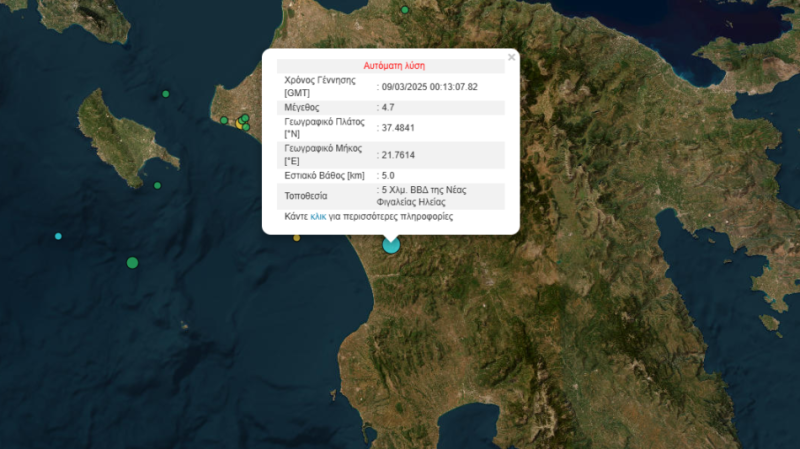
Task: Click the large green earthquake marker in the sea
Action: pyautogui.click(x=132, y=262)
